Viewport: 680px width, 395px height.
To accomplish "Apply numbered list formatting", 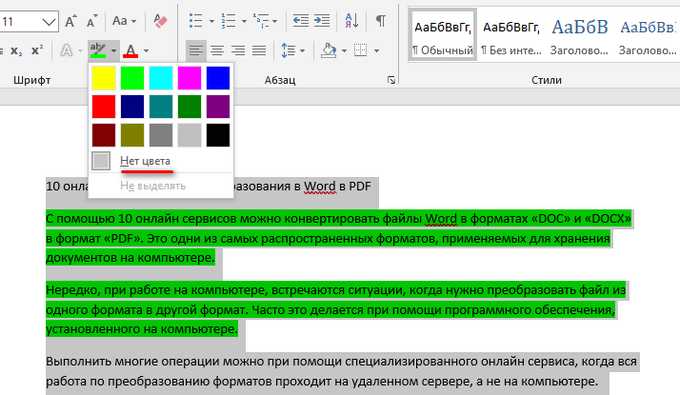I will pos(228,21).
